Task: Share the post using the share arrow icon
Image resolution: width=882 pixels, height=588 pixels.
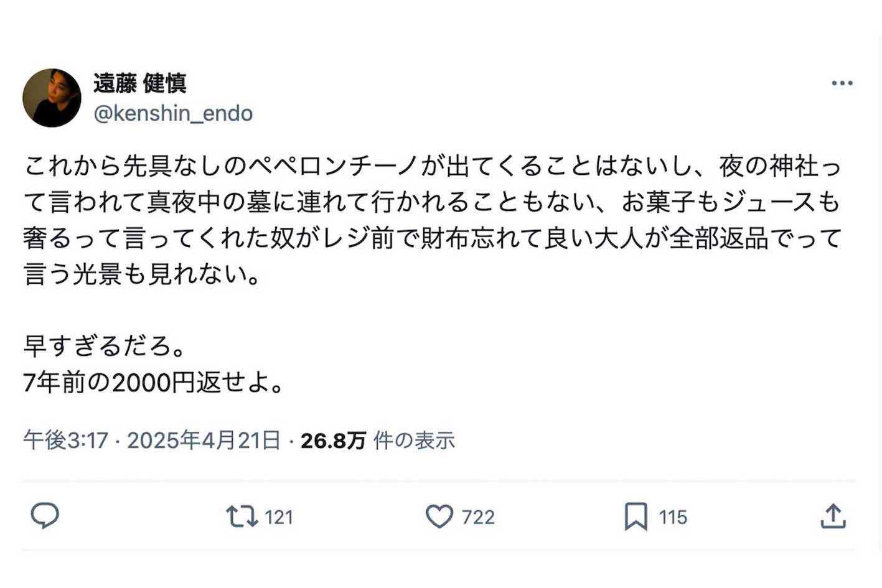Action: (835, 516)
